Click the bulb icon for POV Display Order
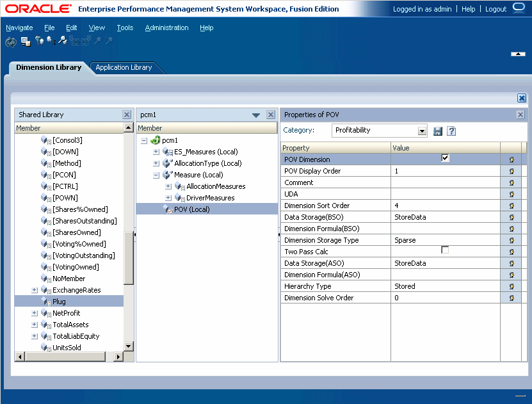532x404 pixels. 512,172
